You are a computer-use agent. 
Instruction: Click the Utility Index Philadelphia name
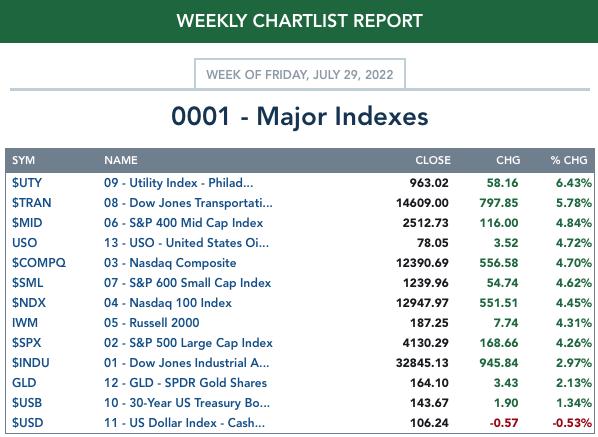(x=178, y=183)
